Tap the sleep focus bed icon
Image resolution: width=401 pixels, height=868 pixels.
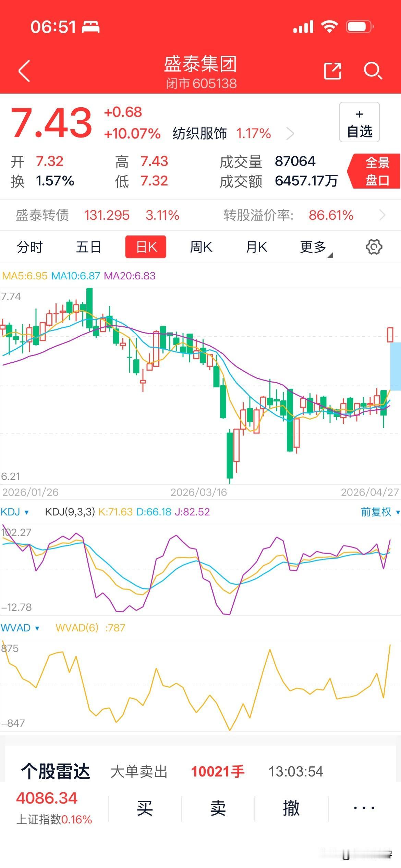coord(91,27)
